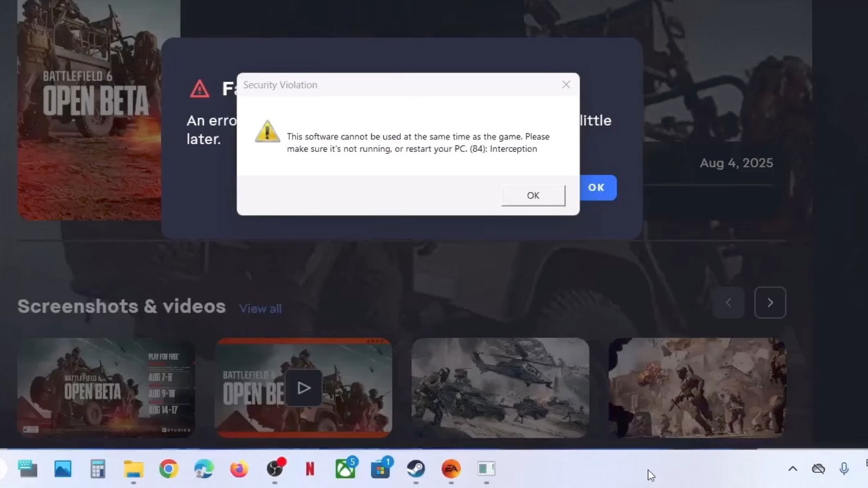Expand hidden icons in the system tray
The height and width of the screenshot is (488, 868).
coord(793,468)
